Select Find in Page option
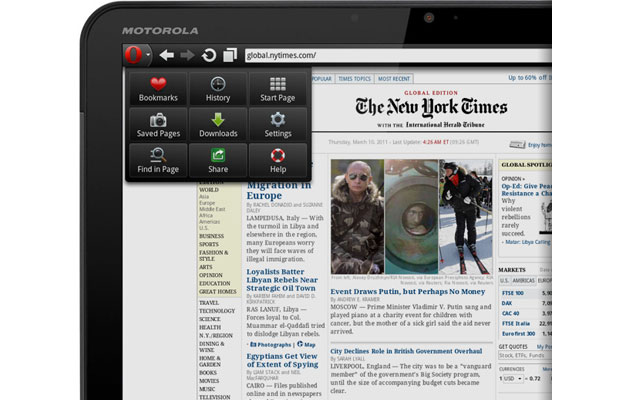 click(x=157, y=161)
